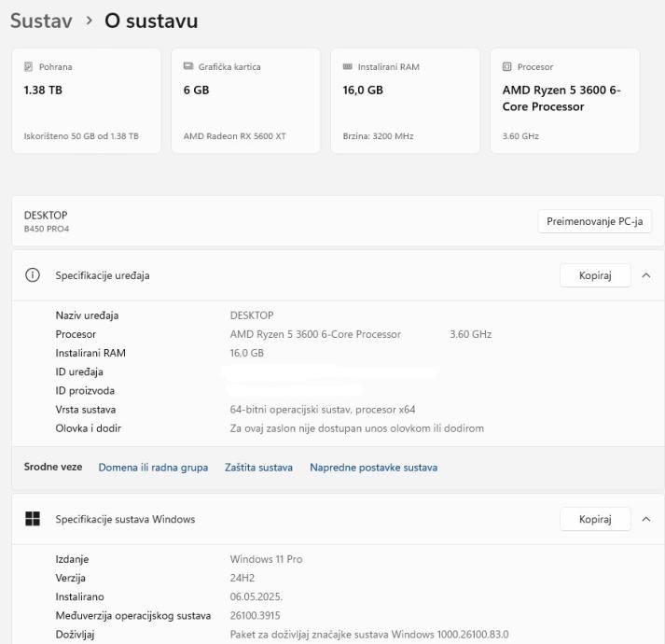Open the Procesor AMD Ryzen card
Screen dimensions: 665x644
click(x=564, y=101)
